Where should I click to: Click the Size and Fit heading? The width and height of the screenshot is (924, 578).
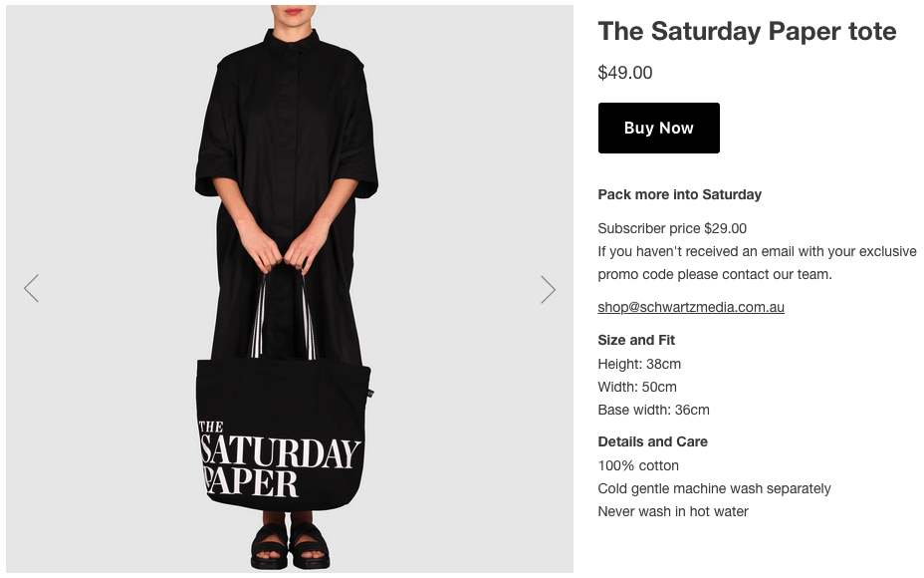(636, 340)
